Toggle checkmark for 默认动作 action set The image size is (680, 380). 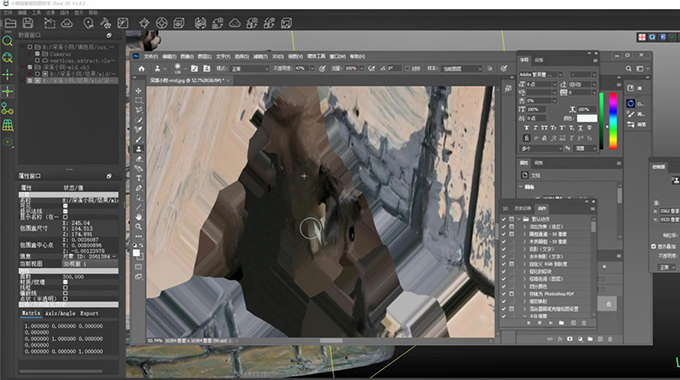point(503,219)
